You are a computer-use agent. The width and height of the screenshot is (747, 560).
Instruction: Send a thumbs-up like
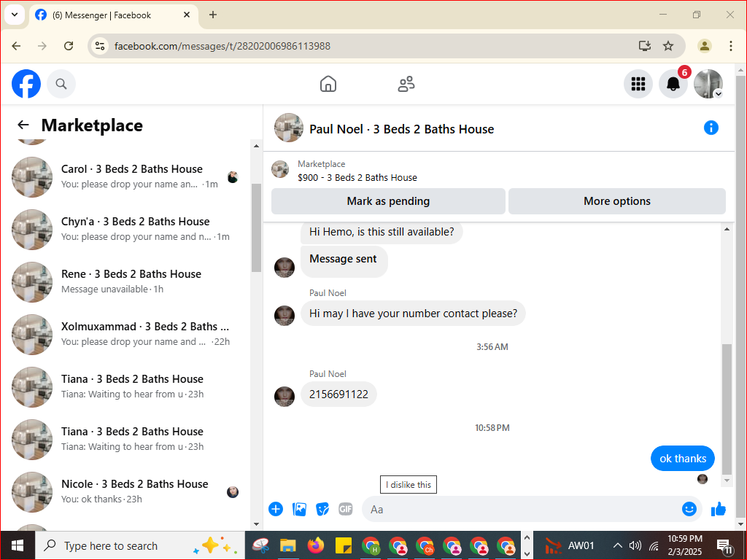point(718,509)
